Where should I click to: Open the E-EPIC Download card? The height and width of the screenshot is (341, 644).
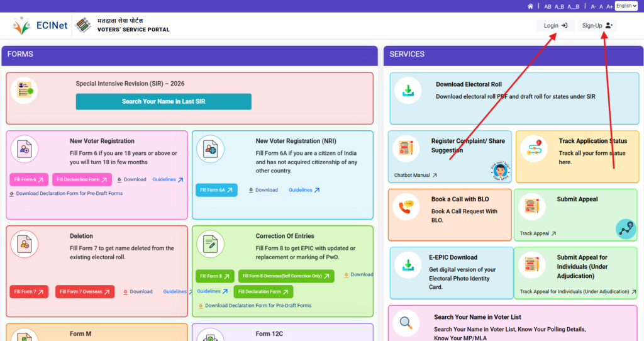[452, 273]
